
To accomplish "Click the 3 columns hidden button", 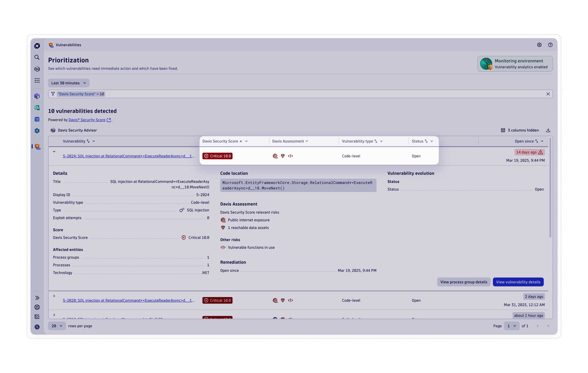I will (x=520, y=130).
